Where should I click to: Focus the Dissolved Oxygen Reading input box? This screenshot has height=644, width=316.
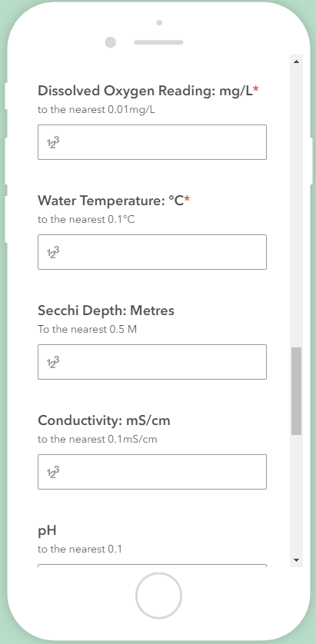pyautogui.click(x=152, y=142)
